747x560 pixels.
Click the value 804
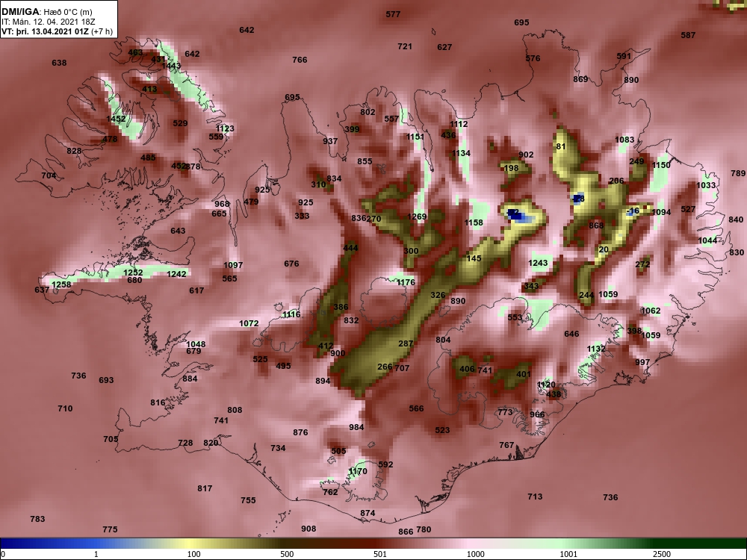coord(443,340)
